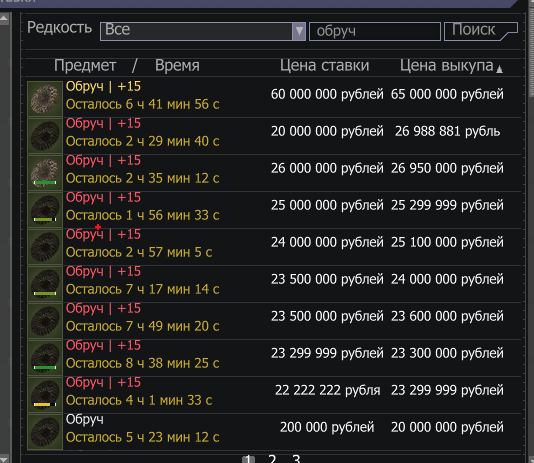Click the Поиск search button

click(481, 31)
